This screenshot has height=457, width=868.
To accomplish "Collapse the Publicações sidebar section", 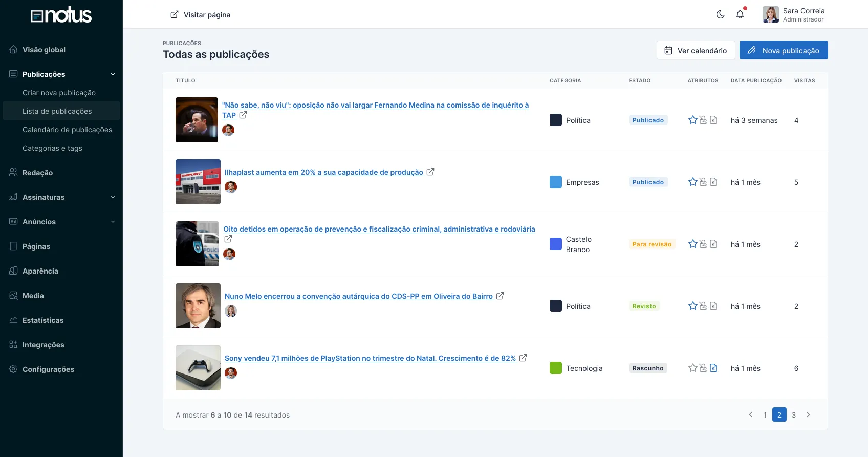I will [113, 74].
